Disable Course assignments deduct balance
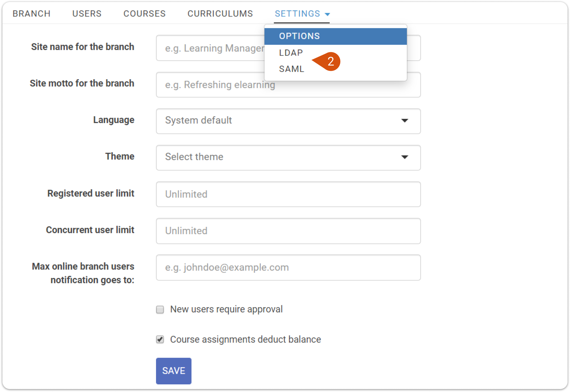Viewport: 570px width, 392px height. 160,339
